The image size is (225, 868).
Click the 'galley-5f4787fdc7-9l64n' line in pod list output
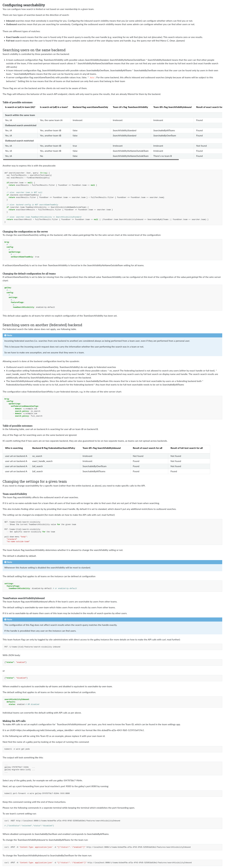(20, 767)
